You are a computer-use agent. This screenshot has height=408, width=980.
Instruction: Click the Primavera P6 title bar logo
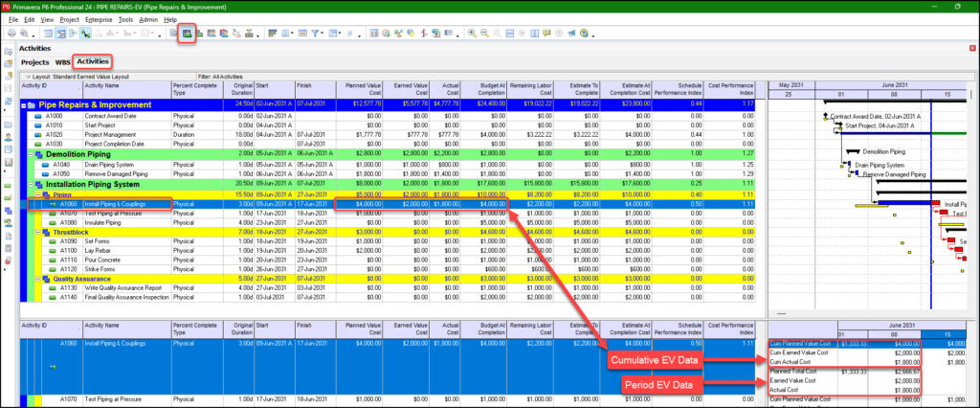coord(5,7)
